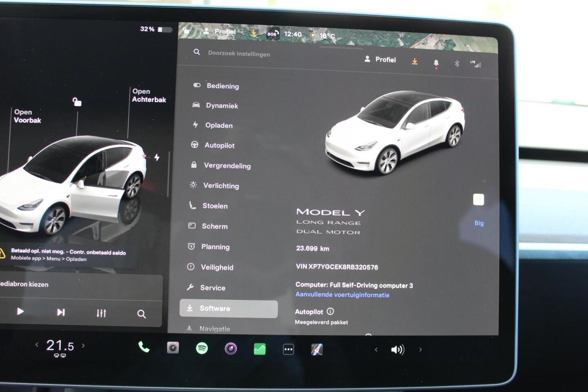Click the Big link beside the car
The width and height of the screenshot is (588, 392).
479,223
